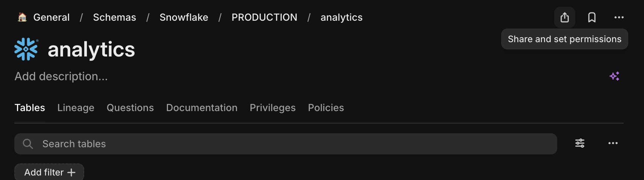Open the table display settings sliders icon
644x180 pixels.
579,143
